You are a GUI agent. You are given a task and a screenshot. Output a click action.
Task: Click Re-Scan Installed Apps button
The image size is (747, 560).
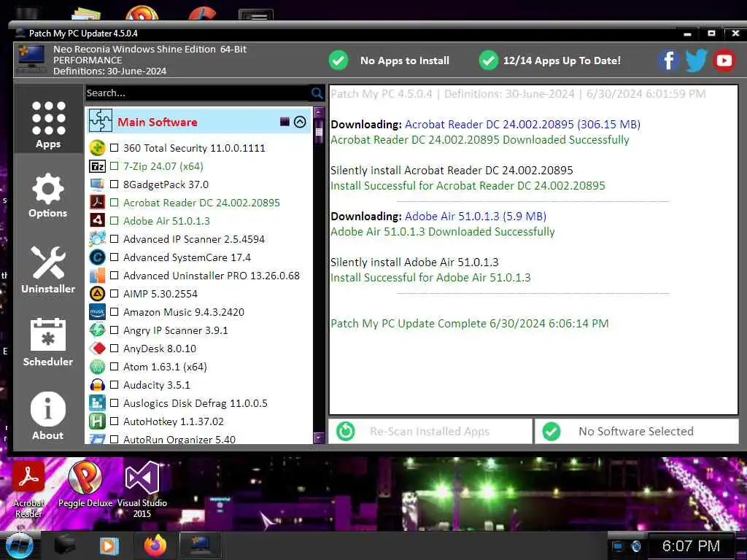coord(430,432)
